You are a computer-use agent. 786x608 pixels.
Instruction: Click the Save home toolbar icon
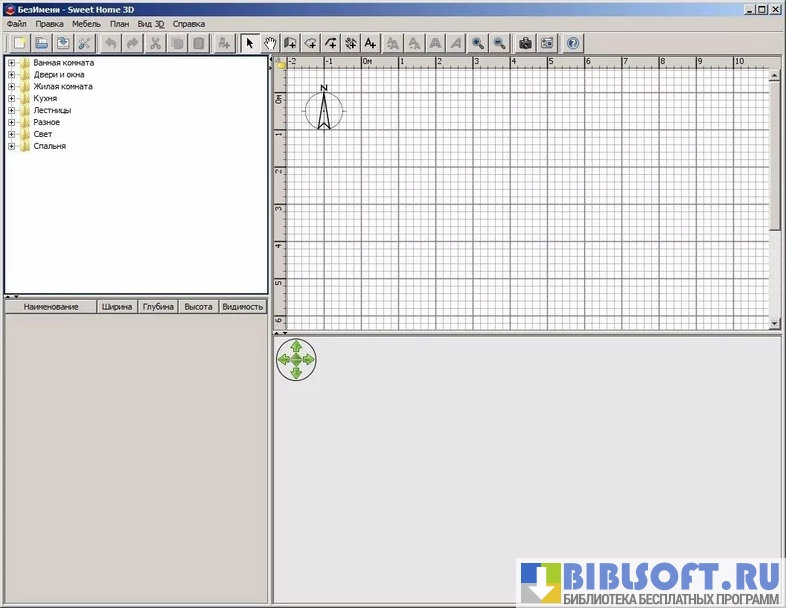(x=63, y=43)
